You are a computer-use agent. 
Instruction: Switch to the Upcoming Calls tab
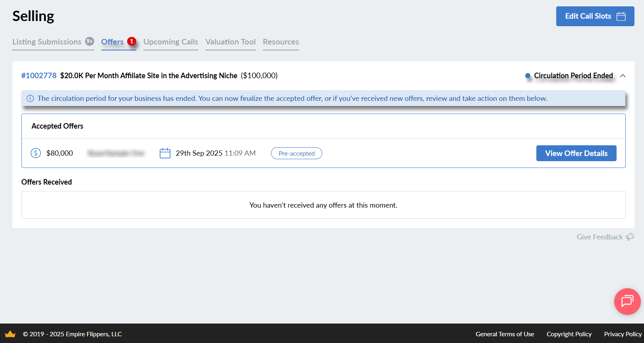(170, 42)
